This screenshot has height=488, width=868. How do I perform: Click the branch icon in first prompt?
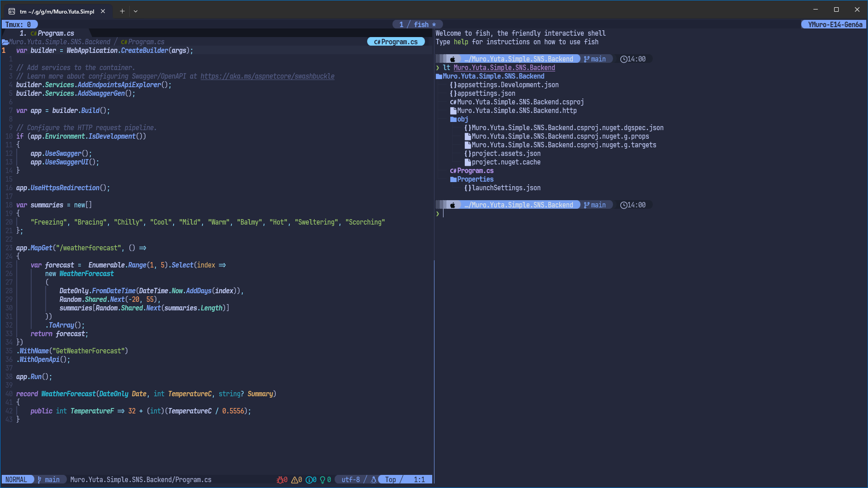pos(587,59)
